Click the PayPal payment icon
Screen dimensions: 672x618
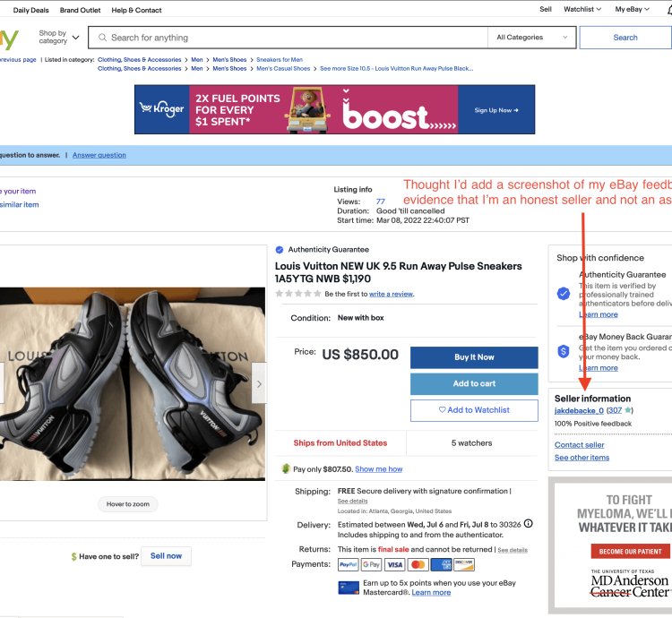pyautogui.click(x=348, y=564)
